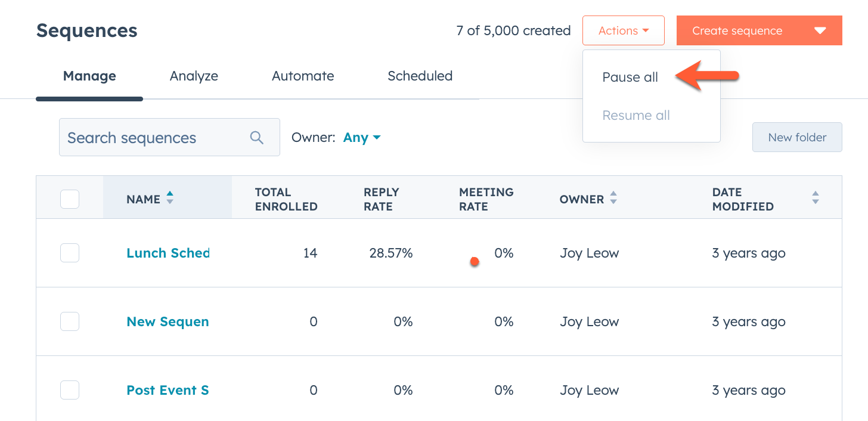
Task: Check the New Sequen row checkbox
Action: pyautogui.click(x=70, y=321)
